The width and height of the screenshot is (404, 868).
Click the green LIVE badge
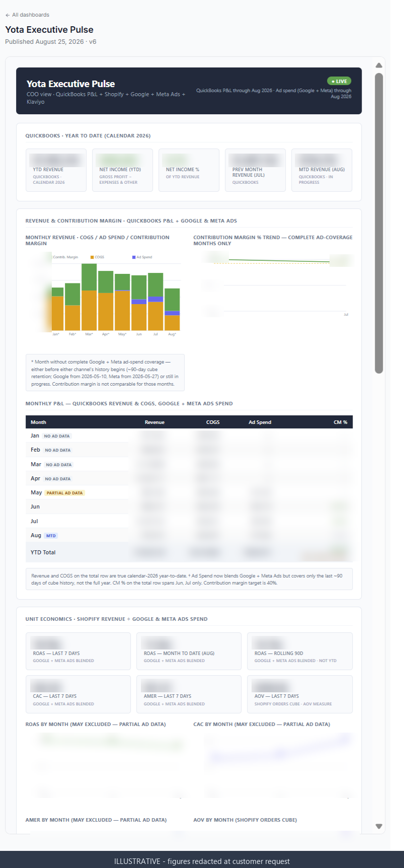point(339,81)
